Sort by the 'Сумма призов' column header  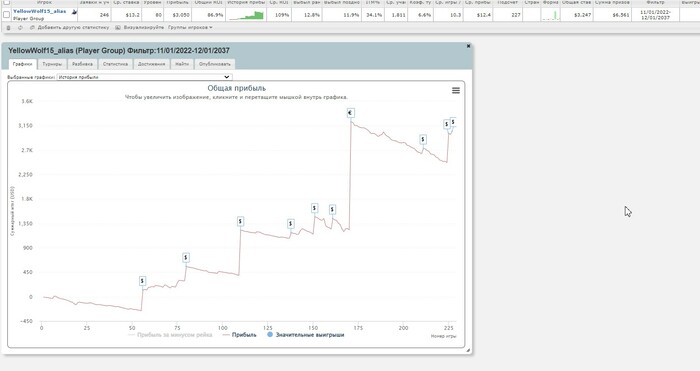[612, 2]
